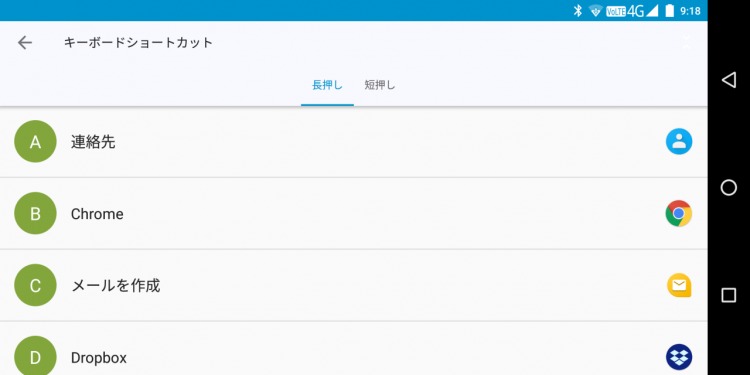Tap the Android home circle button
Screen dimensions: 750x375
pos(728,188)
